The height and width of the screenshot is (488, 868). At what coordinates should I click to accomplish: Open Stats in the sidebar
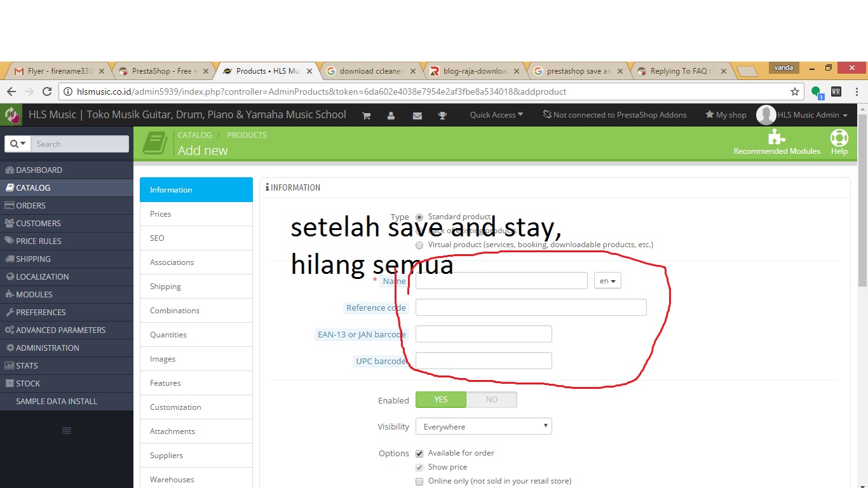[67, 365]
